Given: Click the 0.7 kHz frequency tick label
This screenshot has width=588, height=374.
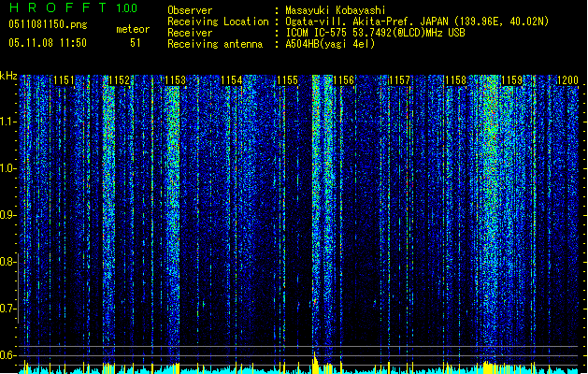Looking at the screenshot, I should pyautogui.click(x=8, y=309).
